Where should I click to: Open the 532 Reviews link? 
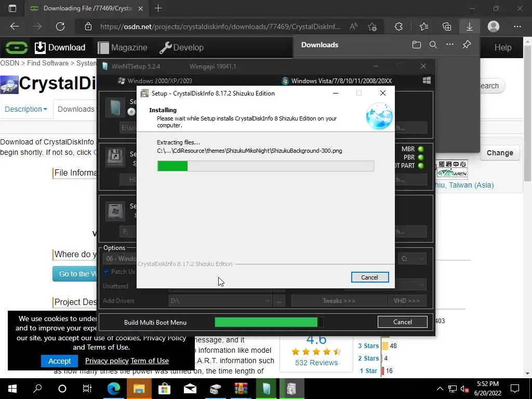click(x=316, y=363)
